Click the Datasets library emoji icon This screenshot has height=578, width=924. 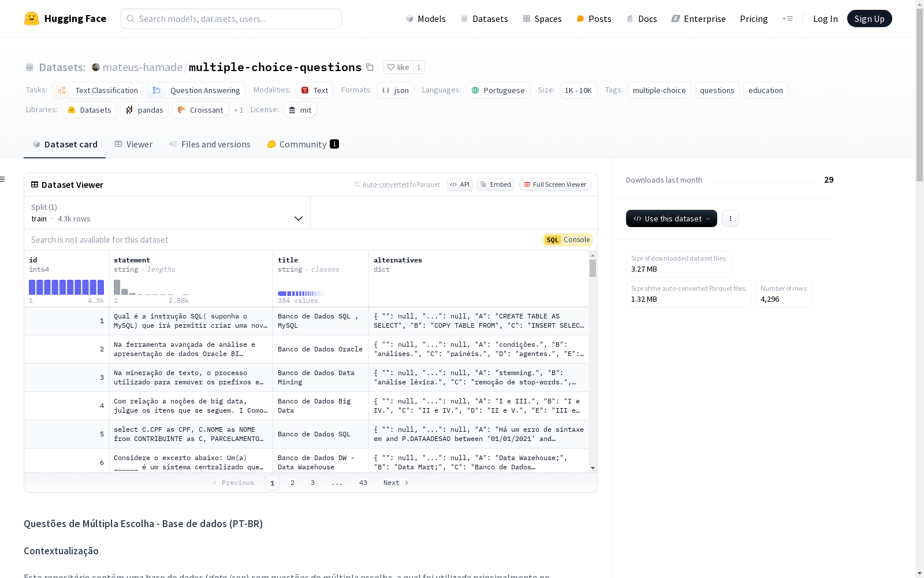72,110
